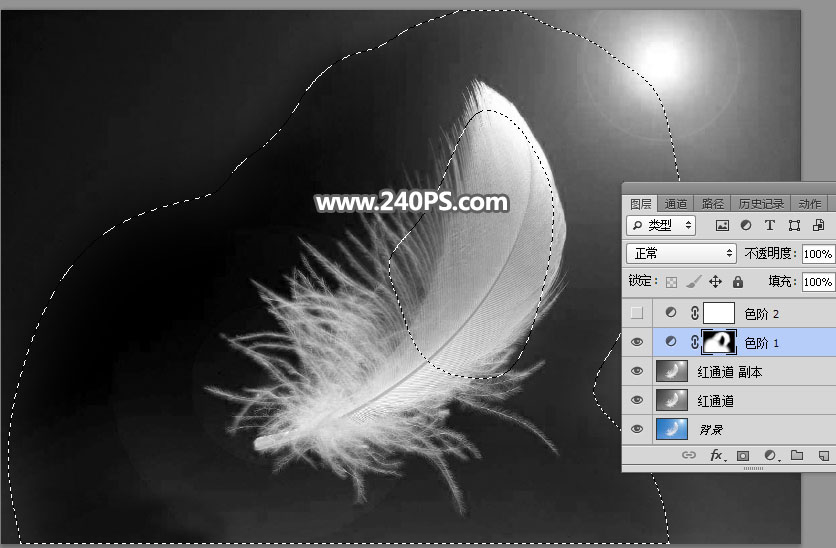
Task: Create new fill or adjustment layer
Action: click(770, 455)
